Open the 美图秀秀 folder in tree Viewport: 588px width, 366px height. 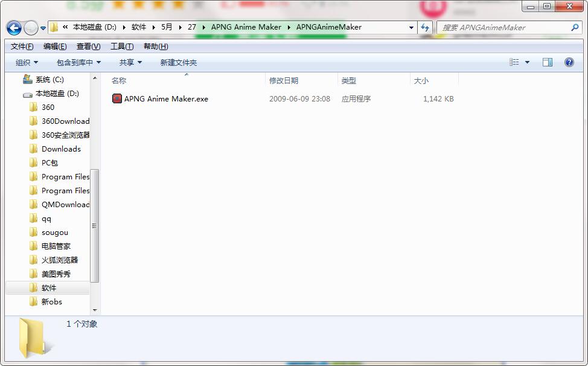click(56, 274)
